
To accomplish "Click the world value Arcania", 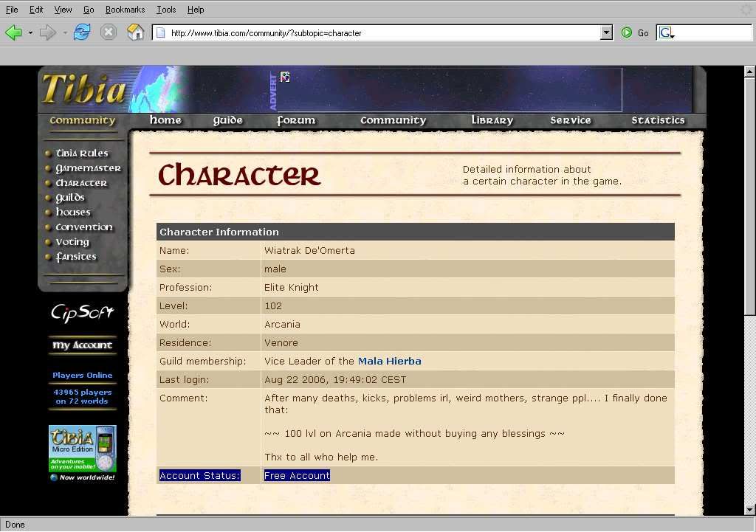I will pos(282,325).
